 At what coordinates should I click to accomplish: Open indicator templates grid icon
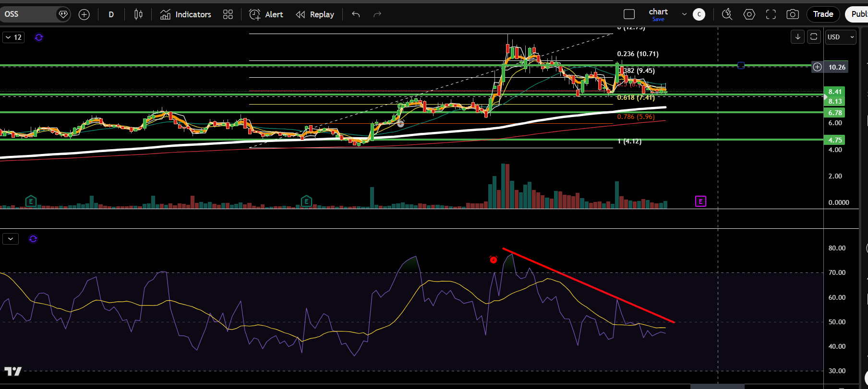pos(228,14)
